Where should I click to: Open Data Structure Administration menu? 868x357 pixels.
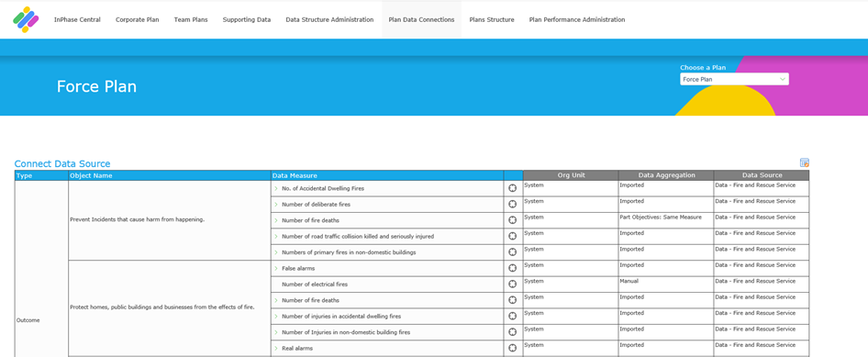[x=329, y=19]
